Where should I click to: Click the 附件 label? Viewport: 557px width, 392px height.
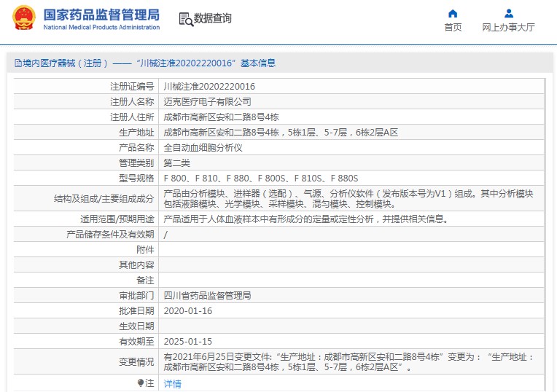point(145,250)
